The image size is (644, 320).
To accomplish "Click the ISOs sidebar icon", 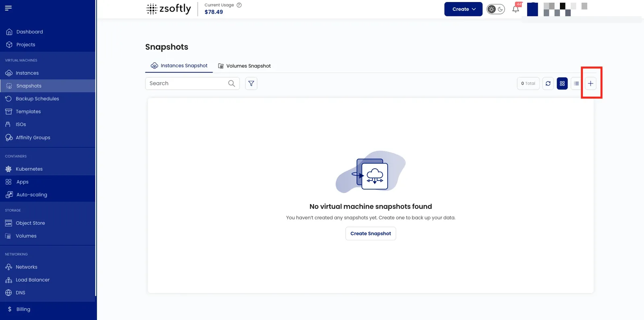I will coord(8,124).
